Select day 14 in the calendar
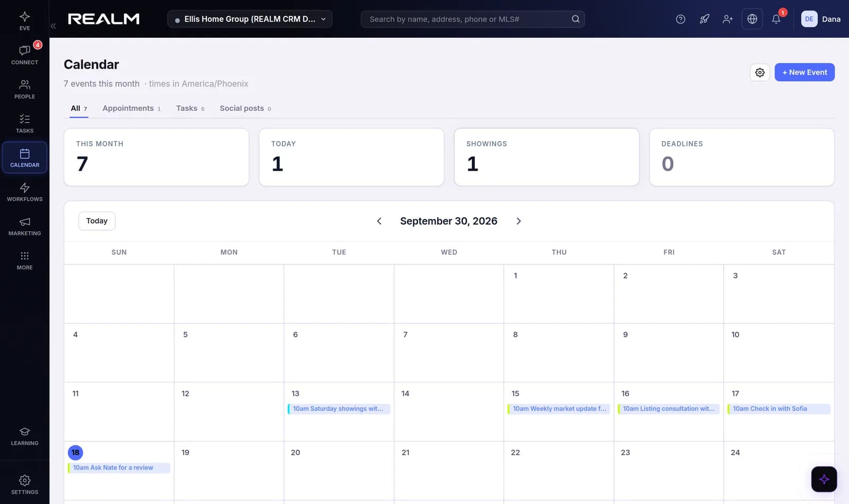Image resolution: width=849 pixels, height=504 pixels. point(449,412)
